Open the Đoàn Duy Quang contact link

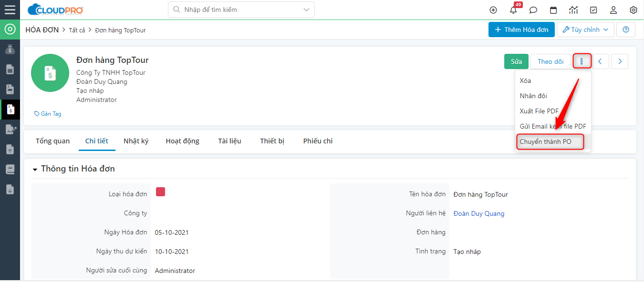(478, 213)
